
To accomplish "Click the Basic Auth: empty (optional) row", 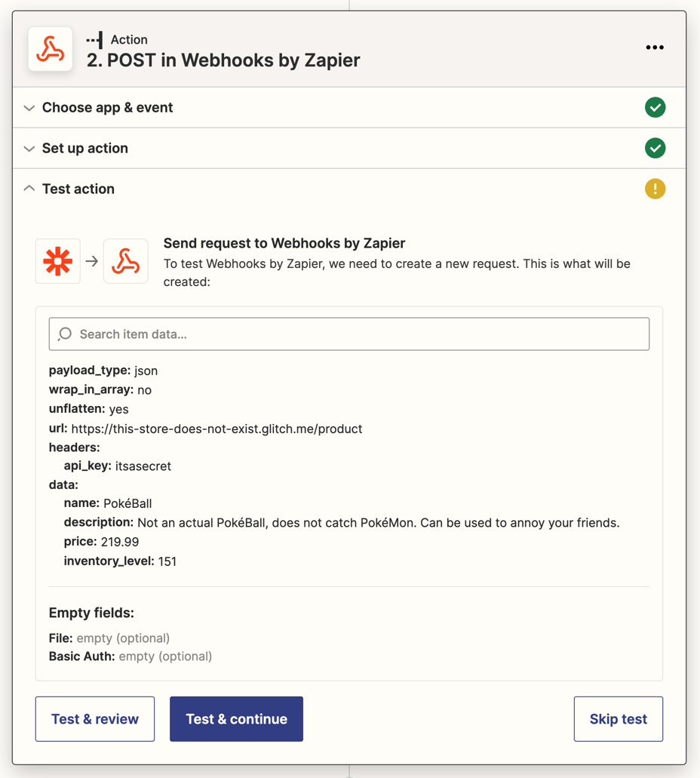I will [130, 657].
